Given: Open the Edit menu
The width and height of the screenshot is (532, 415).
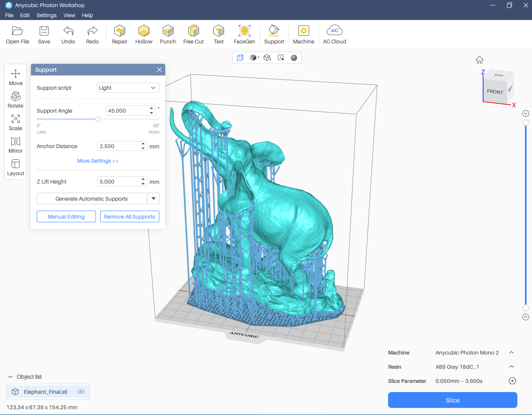Looking at the screenshot, I should point(25,15).
